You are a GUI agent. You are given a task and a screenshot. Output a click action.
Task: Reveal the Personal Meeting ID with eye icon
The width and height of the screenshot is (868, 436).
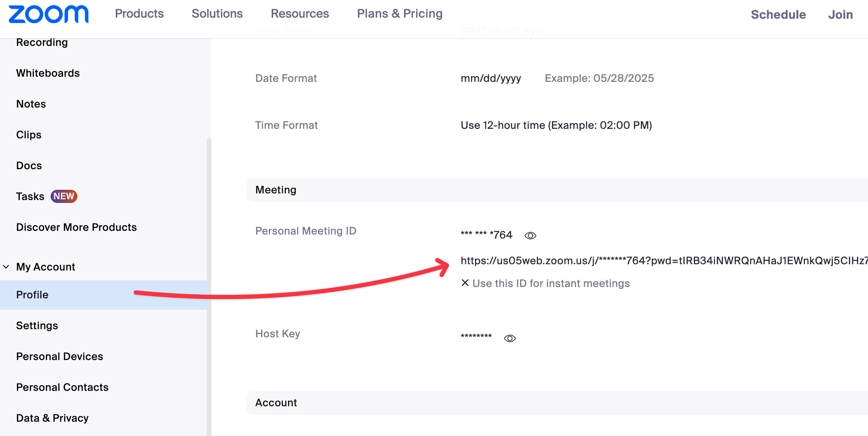[530, 235]
